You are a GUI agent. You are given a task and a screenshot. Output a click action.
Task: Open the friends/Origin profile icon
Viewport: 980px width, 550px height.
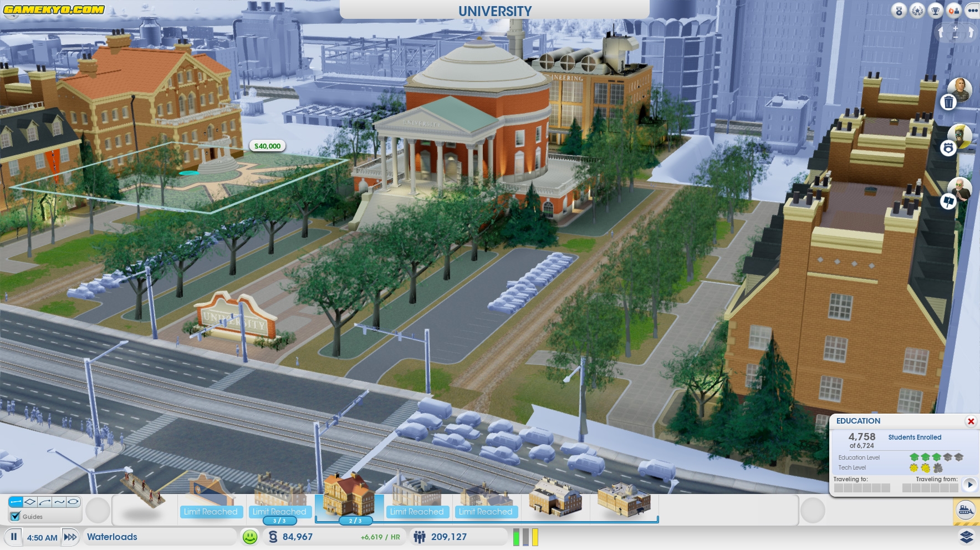[x=954, y=11]
